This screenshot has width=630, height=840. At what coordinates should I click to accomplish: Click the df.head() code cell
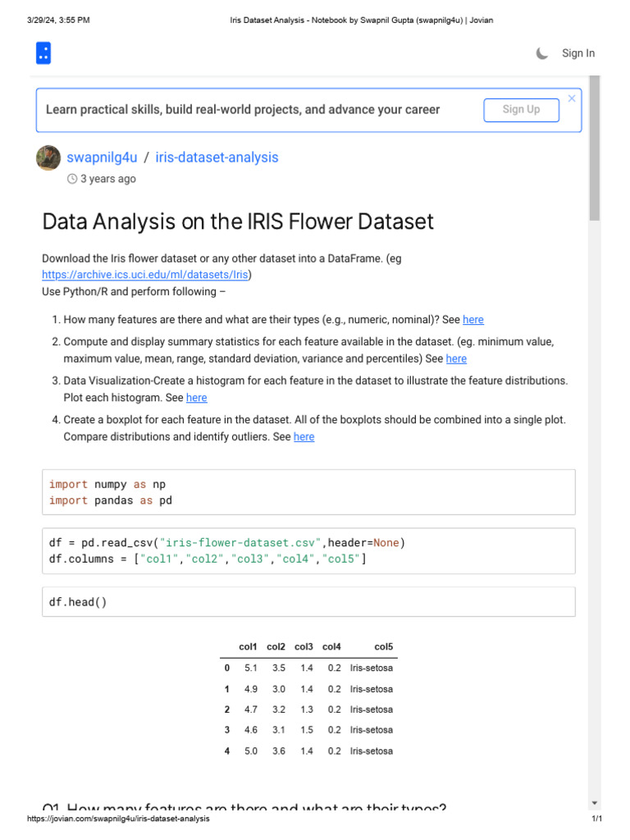pos(308,602)
